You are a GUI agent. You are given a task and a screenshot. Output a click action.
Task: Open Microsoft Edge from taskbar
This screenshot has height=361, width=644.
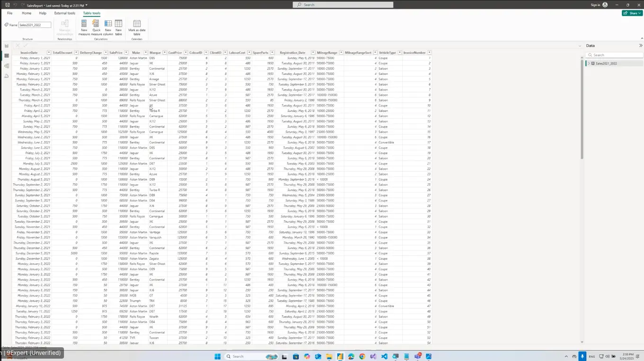pyautogui.click(x=351, y=356)
